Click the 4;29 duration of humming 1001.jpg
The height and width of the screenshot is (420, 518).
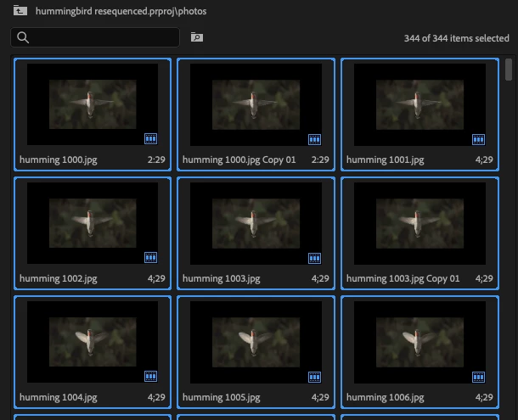484,160
